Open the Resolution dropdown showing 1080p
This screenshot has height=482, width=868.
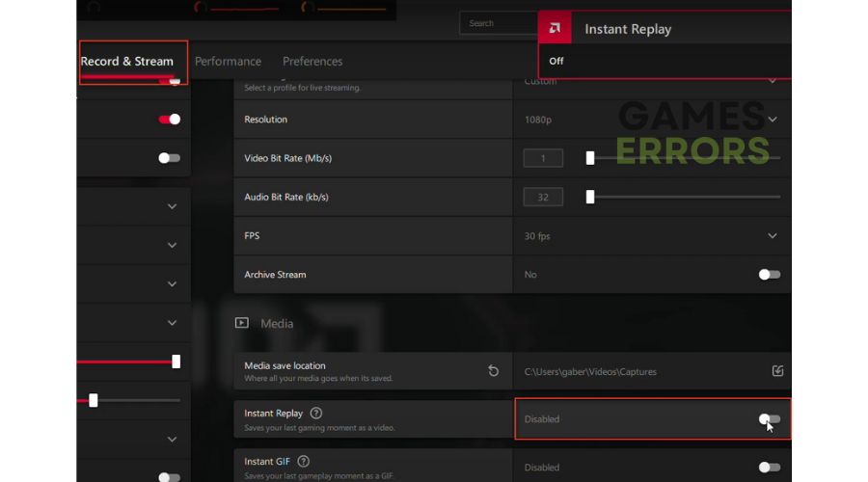pos(772,120)
